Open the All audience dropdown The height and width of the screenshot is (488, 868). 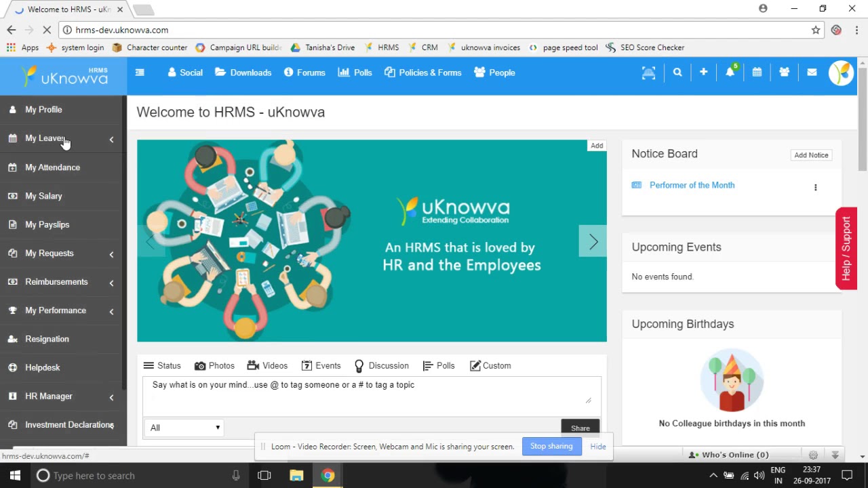pyautogui.click(x=184, y=428)
